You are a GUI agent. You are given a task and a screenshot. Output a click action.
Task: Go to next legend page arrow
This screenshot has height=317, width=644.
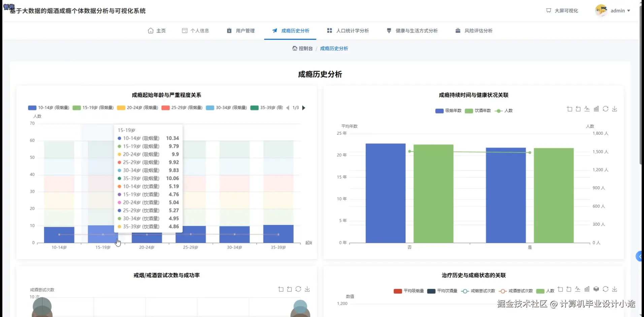(x=304, y=108)
